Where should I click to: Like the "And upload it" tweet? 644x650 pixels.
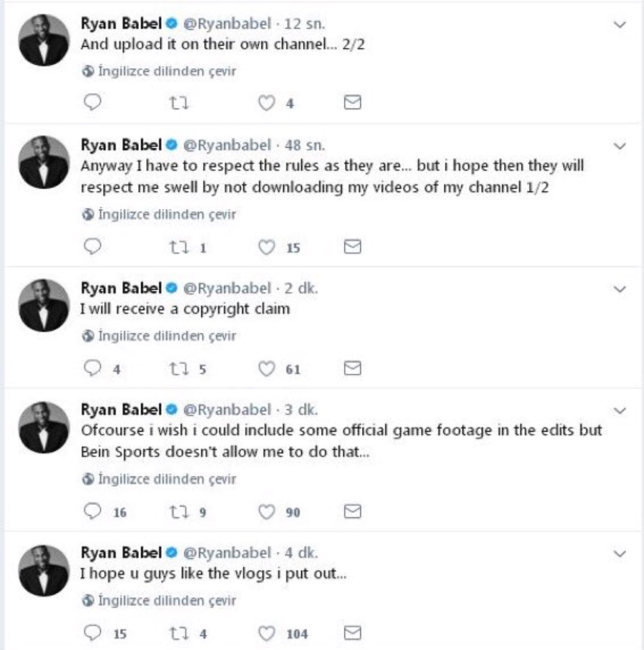[x=267, y=103]
